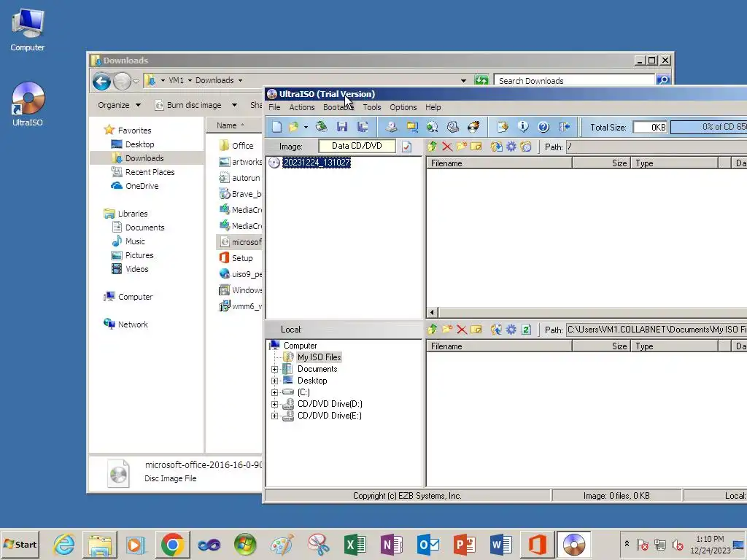Click the 0% of CD capacity bar
Screen dimensions: 747x560
point(709,127)
